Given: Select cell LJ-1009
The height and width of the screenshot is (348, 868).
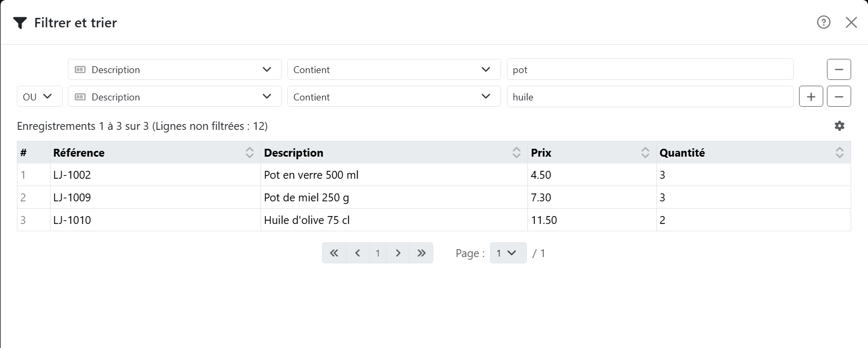Looking at the screenshot, I should pos(155,198).
